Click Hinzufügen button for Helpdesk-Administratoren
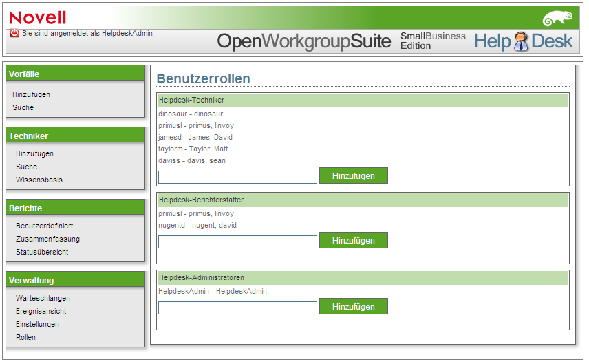Screen dimensions: 589x364 (x=354, y=306)
